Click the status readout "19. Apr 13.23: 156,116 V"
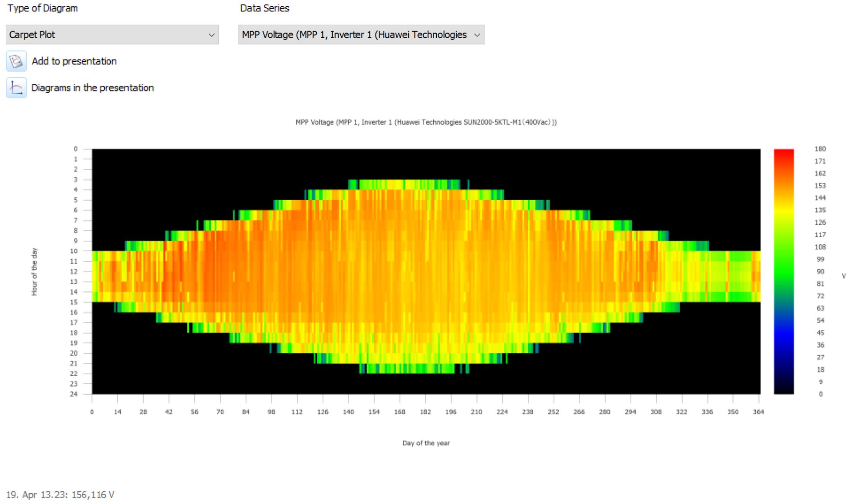This screenshot has height=504, width=853. pos(60,495)
